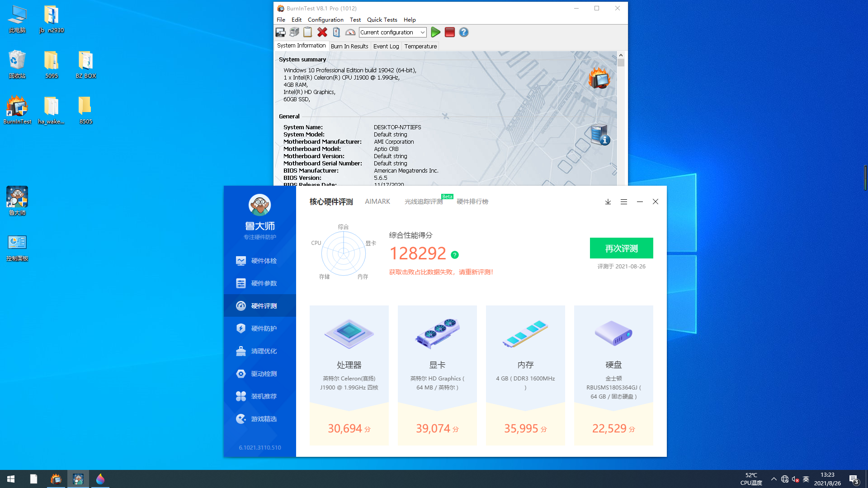Open 核心硬件评测 (Core Hardware Test) menu
868x488 pixels.
click(331, 202)
